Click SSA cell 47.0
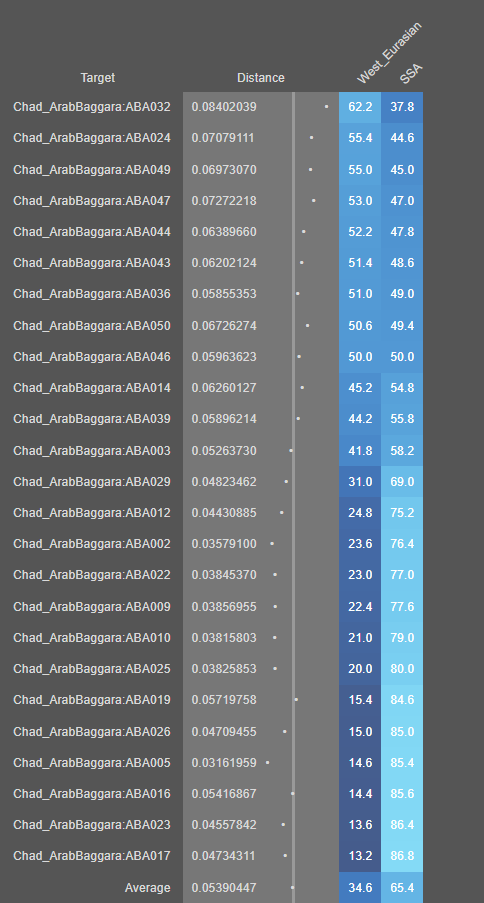 402,201
